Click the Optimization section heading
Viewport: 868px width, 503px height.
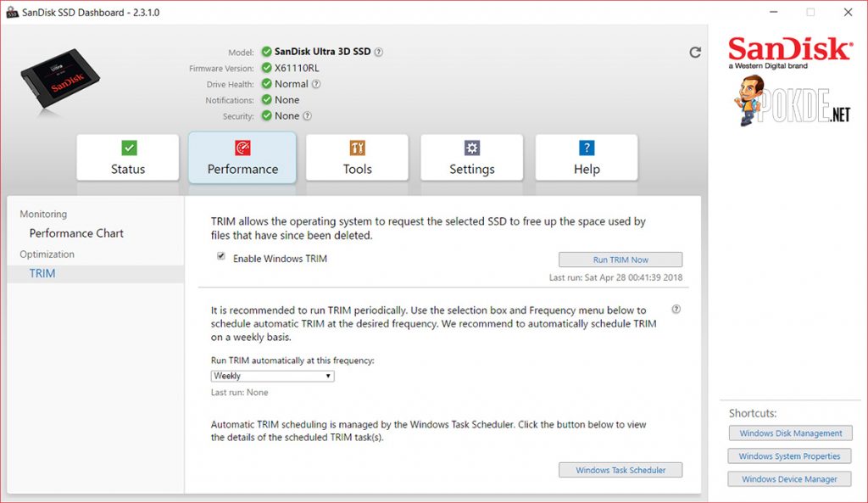[47, 254]
